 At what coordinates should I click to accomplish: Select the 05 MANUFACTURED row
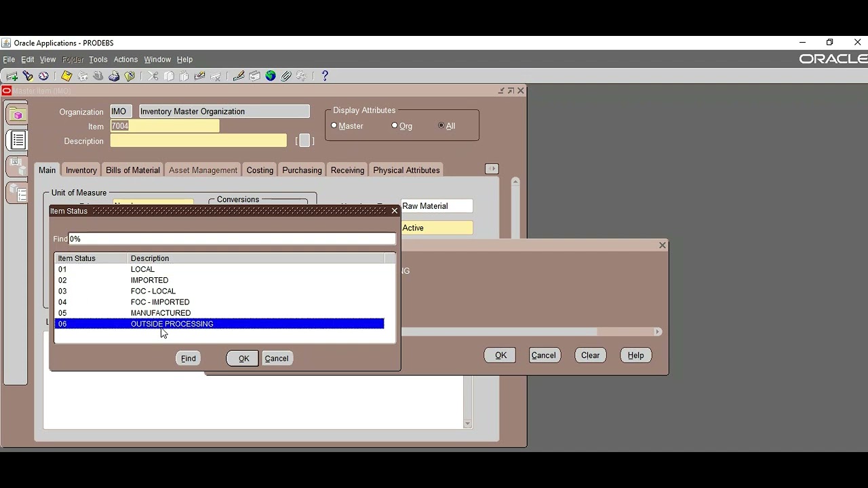tap(219, 312)
